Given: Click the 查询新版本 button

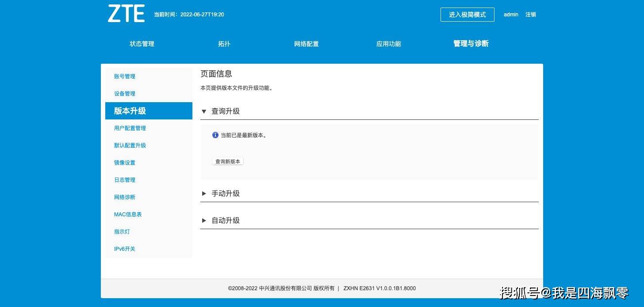Looking at the screenshot, I should click(228, 161).
